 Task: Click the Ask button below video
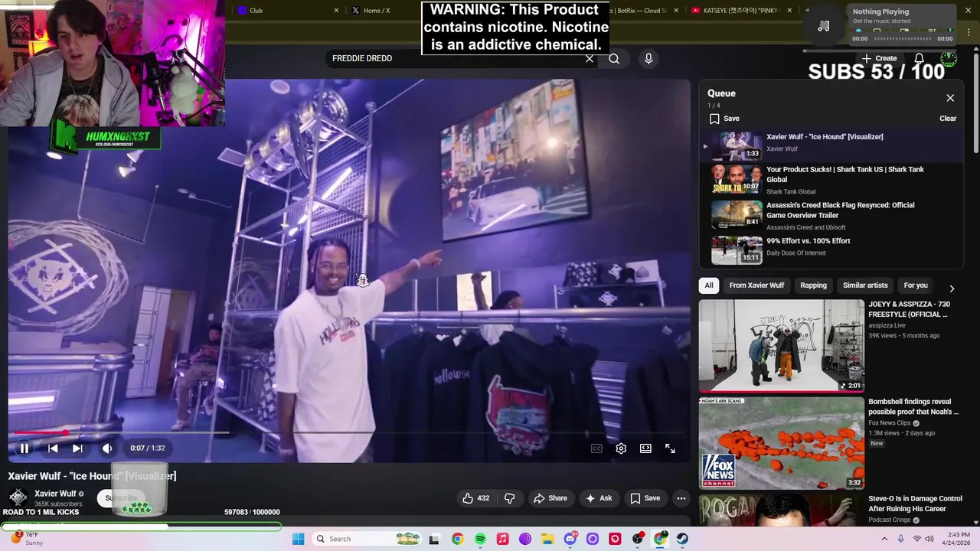pyautogui.click(x=599, y=498)
